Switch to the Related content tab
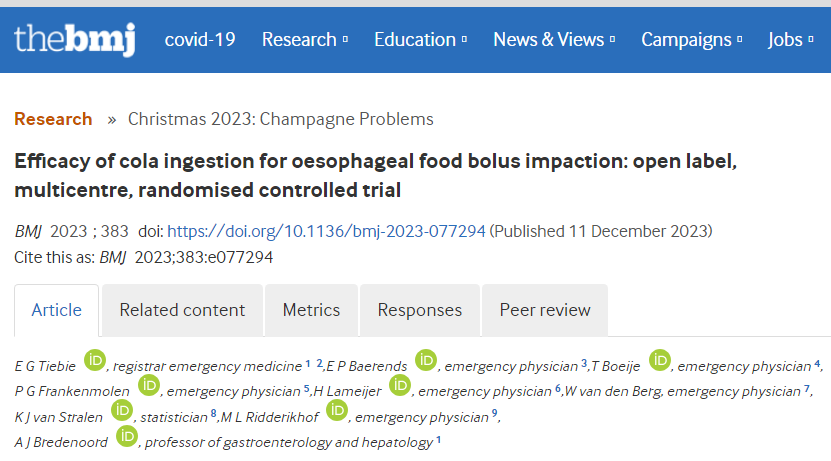This screenshot has height=461, width=831. pyautogui.click(x=182, y=310)
